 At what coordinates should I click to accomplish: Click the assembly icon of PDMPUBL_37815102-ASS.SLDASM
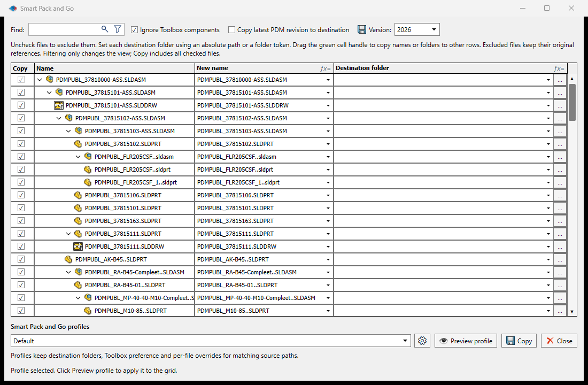pyautogui.click(x=68, y=118)
